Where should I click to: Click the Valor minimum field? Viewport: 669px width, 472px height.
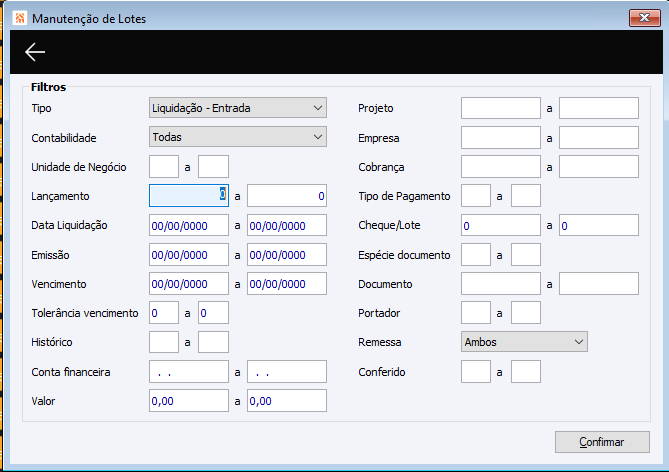pyautogui.click(x=189, y=400)
